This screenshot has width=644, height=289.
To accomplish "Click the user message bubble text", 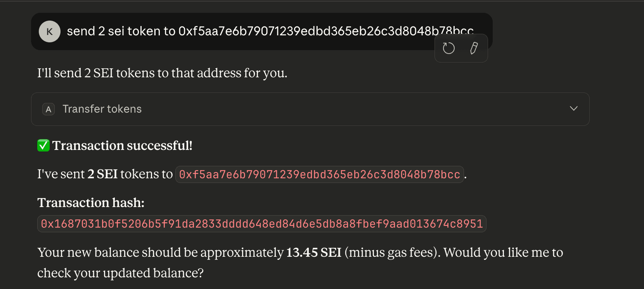I will pos(120,31).
